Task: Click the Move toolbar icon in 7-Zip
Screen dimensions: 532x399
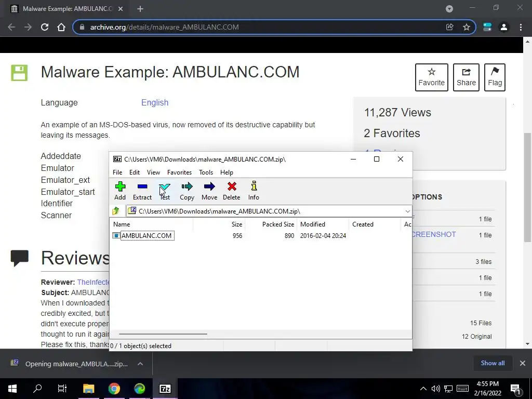Action: (x=209, y=191)
